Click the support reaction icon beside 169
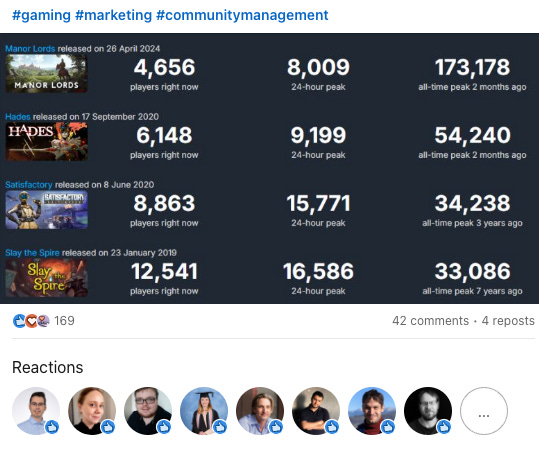This screenshot has height=451, width=539. click(x=43, y=321)
